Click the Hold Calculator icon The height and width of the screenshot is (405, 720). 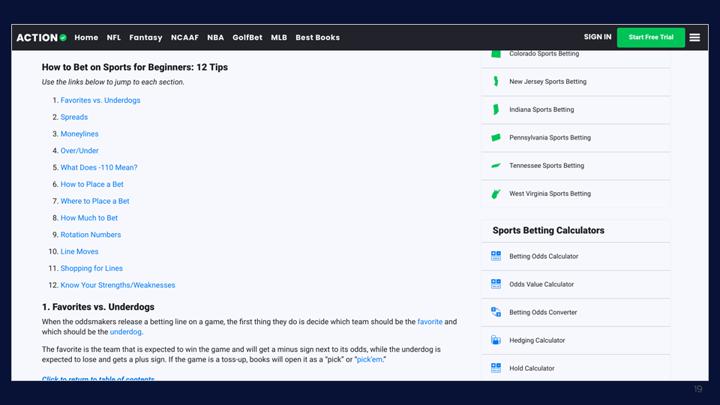496,368
